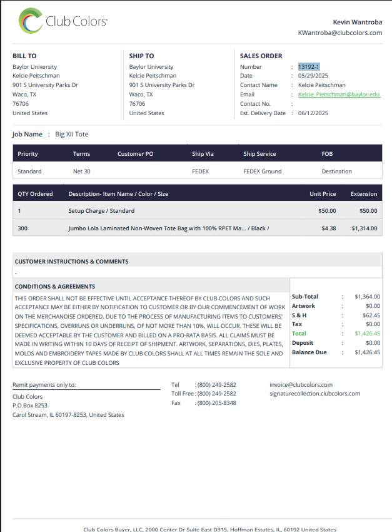The image size is (392, 532).
Task: Open the Kelcie_Pietschman@baylor.edu email link
Action: [339, 95]
